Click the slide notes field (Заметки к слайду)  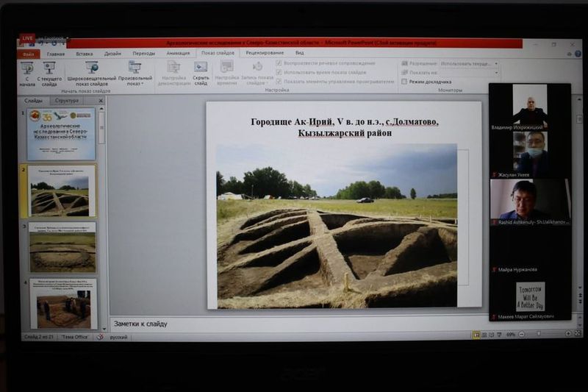(294, 324)
